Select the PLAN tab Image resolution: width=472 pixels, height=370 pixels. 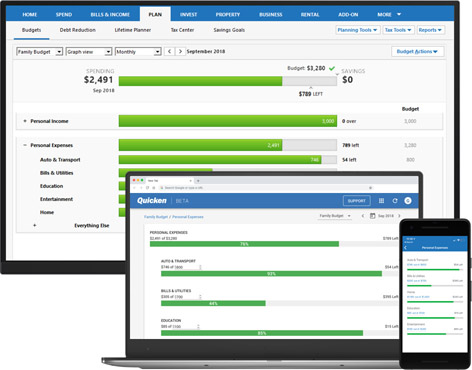(x=155, y=15)
